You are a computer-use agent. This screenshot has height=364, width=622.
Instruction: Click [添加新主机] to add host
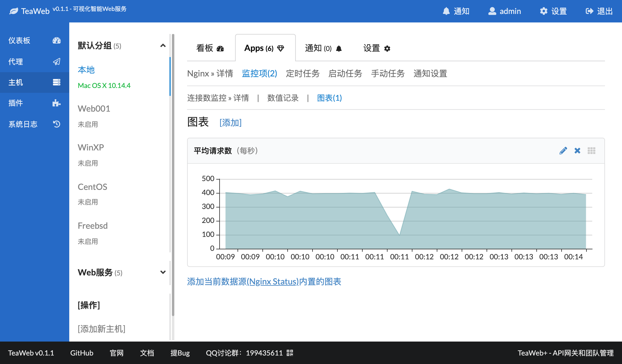(101, 329)
